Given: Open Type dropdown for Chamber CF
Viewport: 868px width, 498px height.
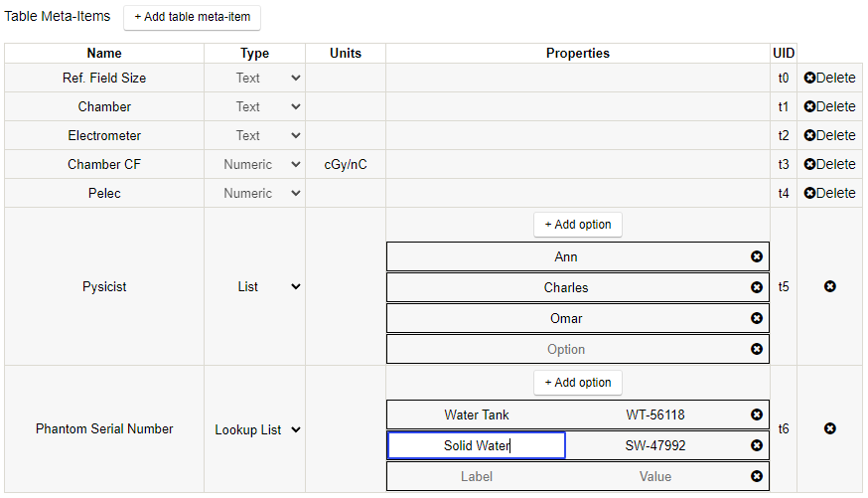Looking at the screenshot, I should click(x=255, y=164).
